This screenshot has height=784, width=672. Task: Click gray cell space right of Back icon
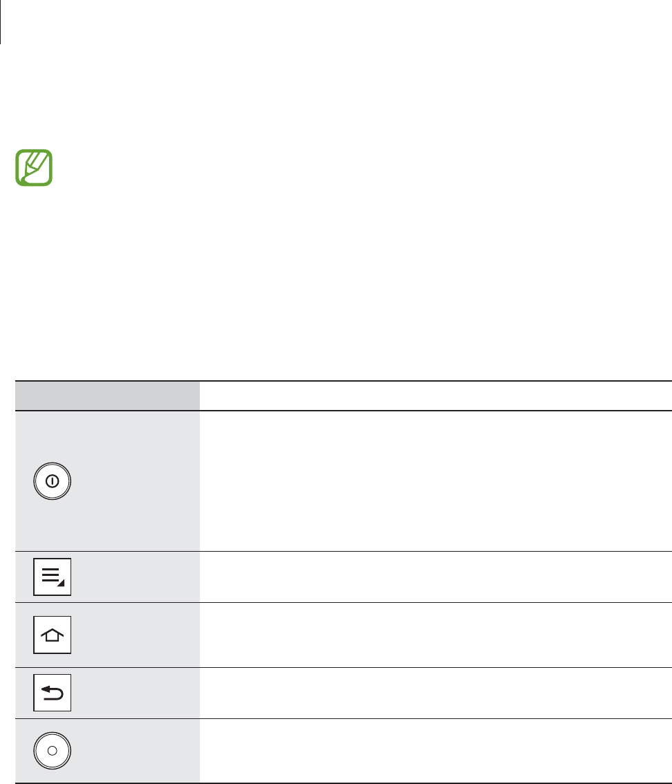click(x=138, y=693)
